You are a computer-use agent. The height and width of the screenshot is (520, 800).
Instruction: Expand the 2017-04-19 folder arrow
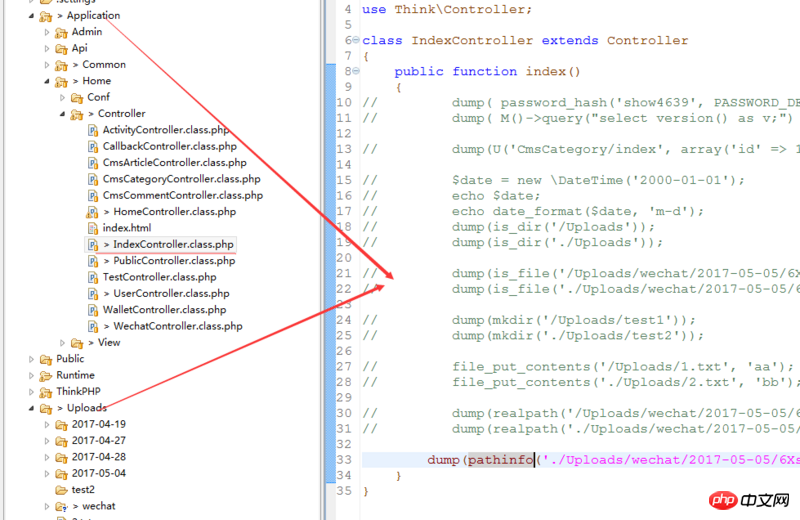point(47,425)
